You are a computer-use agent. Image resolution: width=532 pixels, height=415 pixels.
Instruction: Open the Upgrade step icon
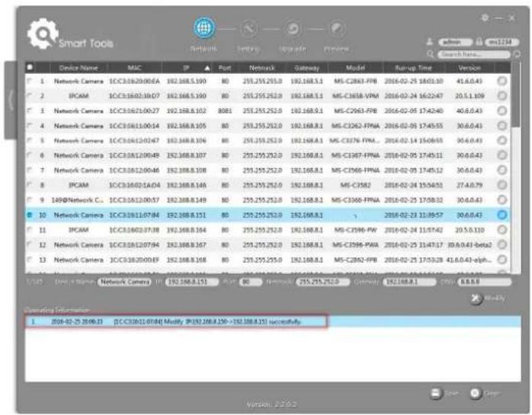tap(293, 28)
